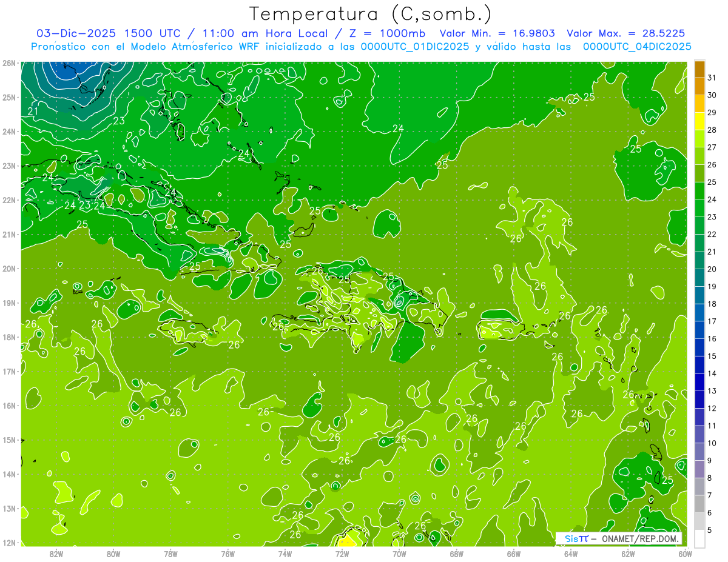Click the '29' label on the colorbar

(x=712, y=112)
